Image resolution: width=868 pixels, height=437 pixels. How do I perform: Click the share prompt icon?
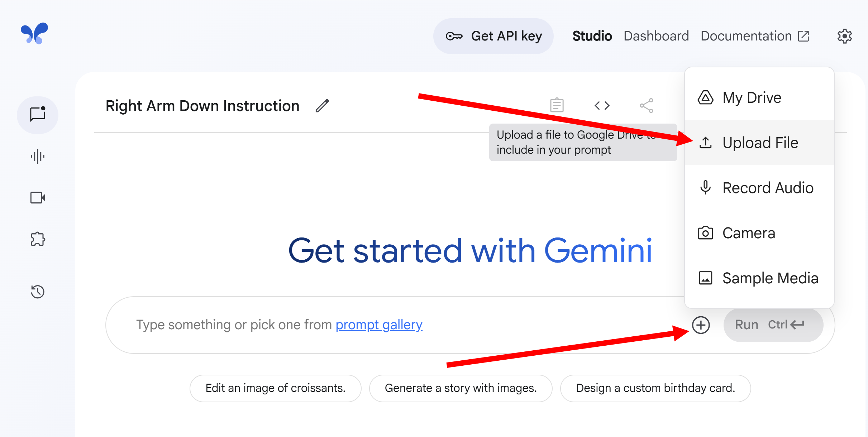click(x=647, y=106)
